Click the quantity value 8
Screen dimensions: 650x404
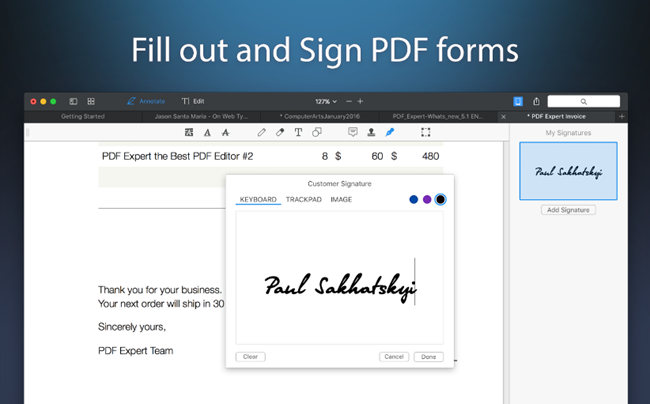click(x=325, y=156)
